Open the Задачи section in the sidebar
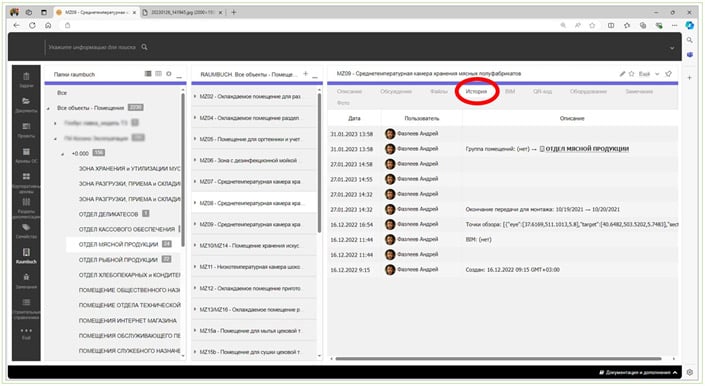The image size is (705, 386). click(26, 80)
